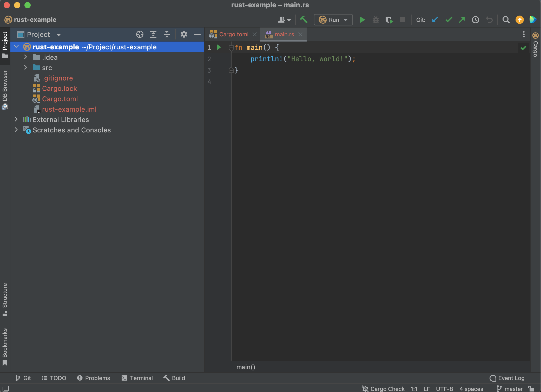Click the Git update project arrow

[x=435, y=20]
